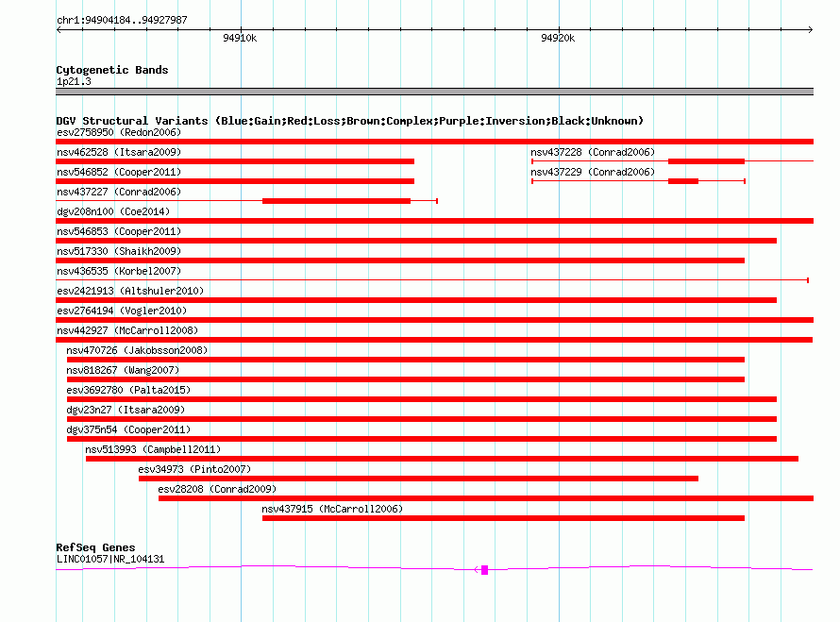Click the 94910k ruler tick label

coord(240,38)
